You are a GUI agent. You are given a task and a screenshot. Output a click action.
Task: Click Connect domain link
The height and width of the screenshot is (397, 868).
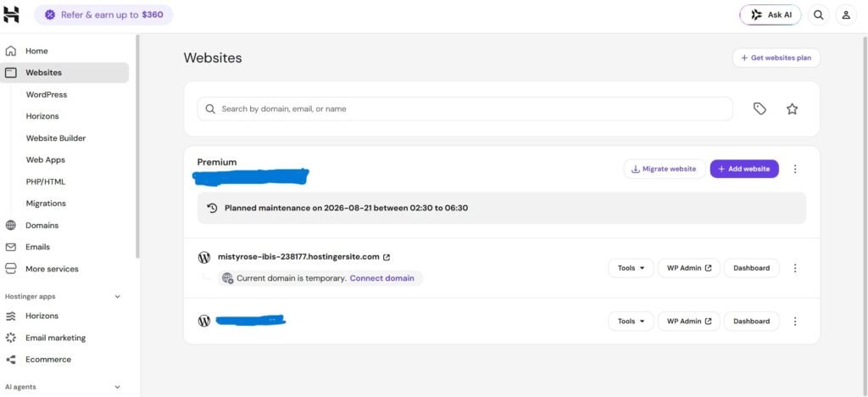382,278
